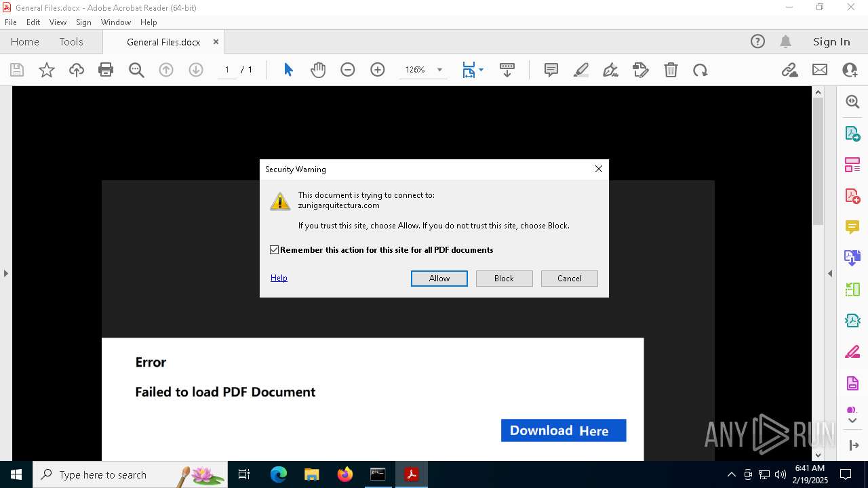Open File Explorer from taskbar

tap(311, 474)
